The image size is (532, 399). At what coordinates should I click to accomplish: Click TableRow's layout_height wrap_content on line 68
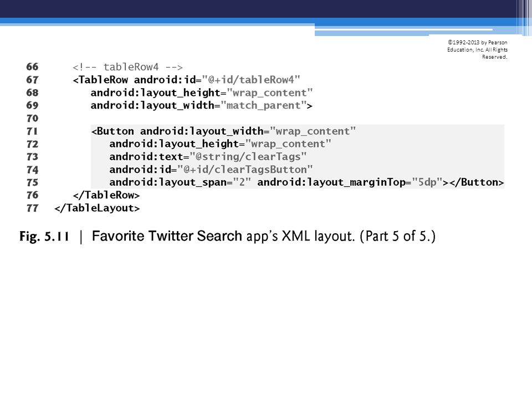coord(202,93)
